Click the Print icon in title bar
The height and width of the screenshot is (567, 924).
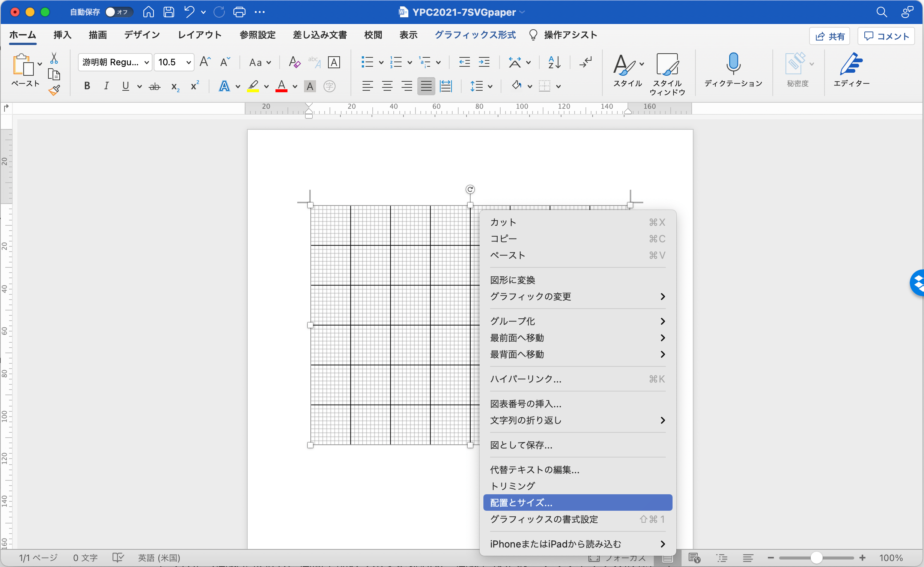(239, 12)
